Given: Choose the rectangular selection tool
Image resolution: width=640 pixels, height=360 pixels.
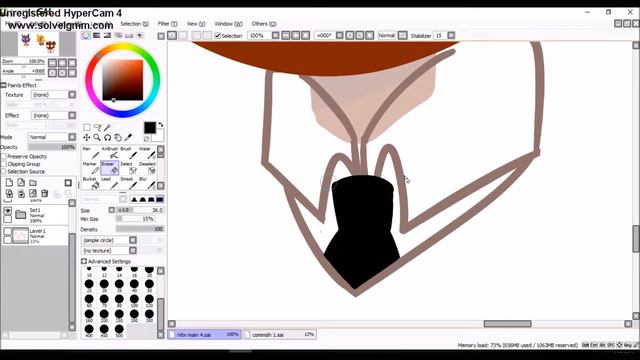Looking at the screenshot, I should point(87,128).
